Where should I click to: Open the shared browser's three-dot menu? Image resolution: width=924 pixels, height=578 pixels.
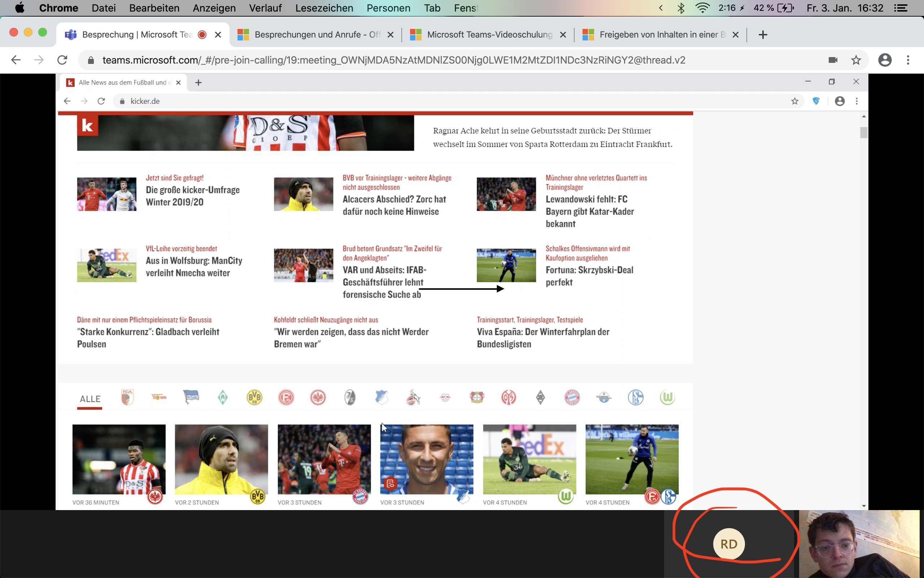click(x=857, y=101)
